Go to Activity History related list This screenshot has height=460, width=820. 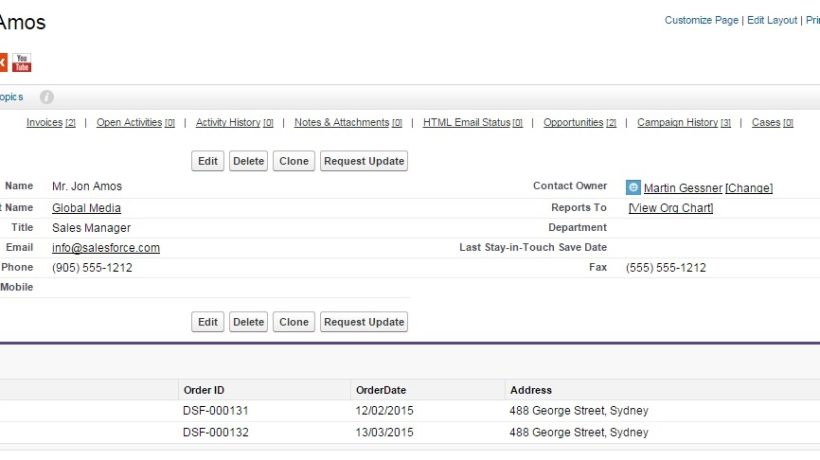click(x=228, y=123)
